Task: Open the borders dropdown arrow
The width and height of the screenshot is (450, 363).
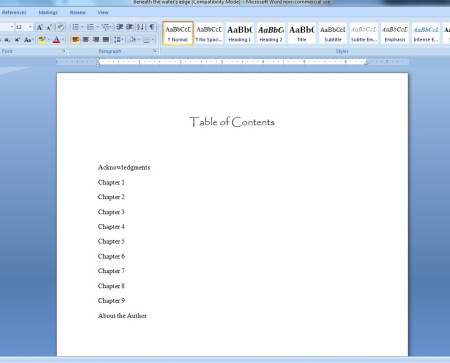Action: [153, 40]
